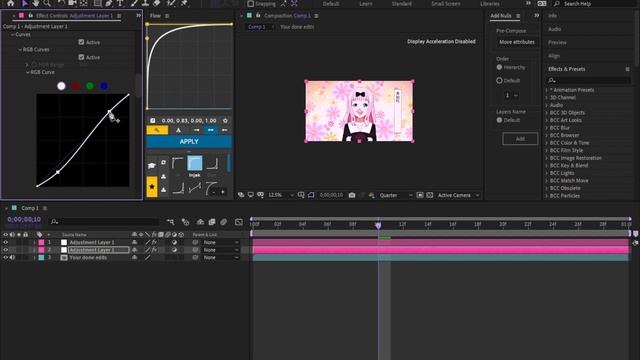Image resolution: width=640 pixels, height=360 pixels.
Task: Click the Move attributes button
Action: [x=517, y=42]
